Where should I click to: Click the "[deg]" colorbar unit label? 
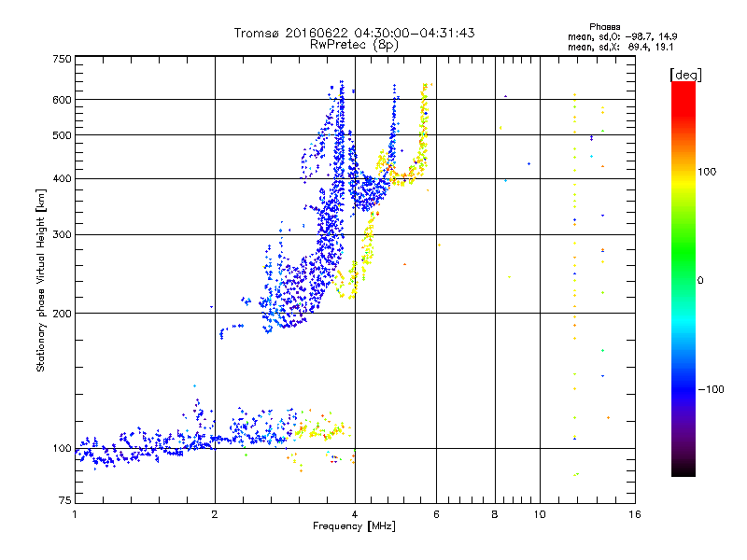685,75
